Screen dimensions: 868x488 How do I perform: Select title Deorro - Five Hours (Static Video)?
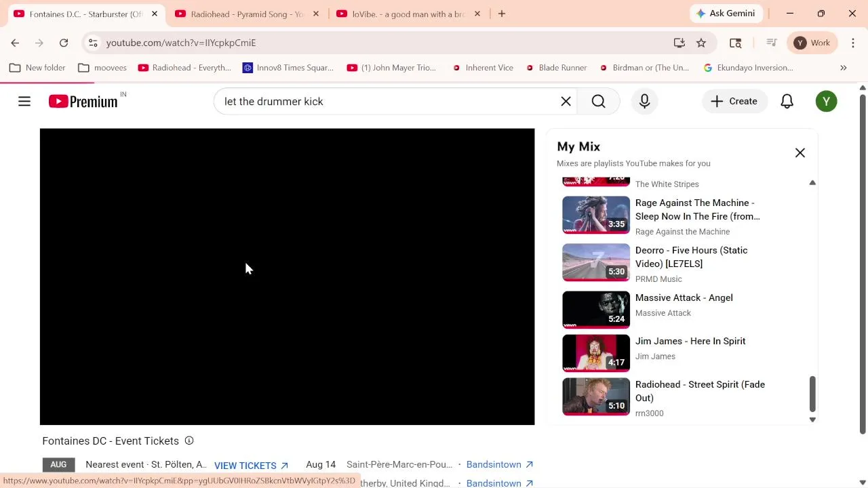pyautogui.click(x=692, y=257)
